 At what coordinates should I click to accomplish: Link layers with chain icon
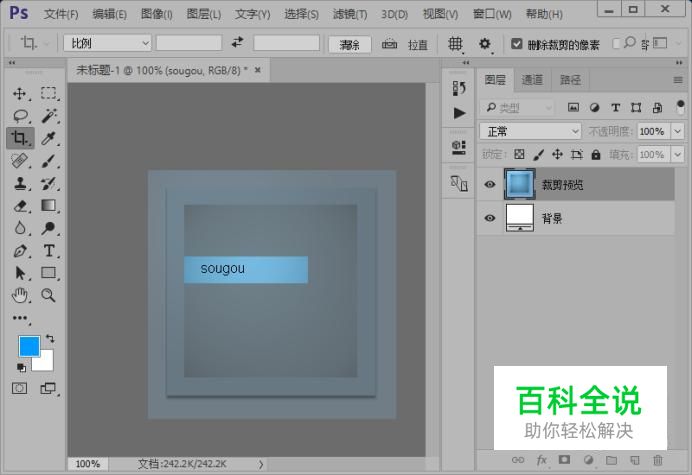518,460
